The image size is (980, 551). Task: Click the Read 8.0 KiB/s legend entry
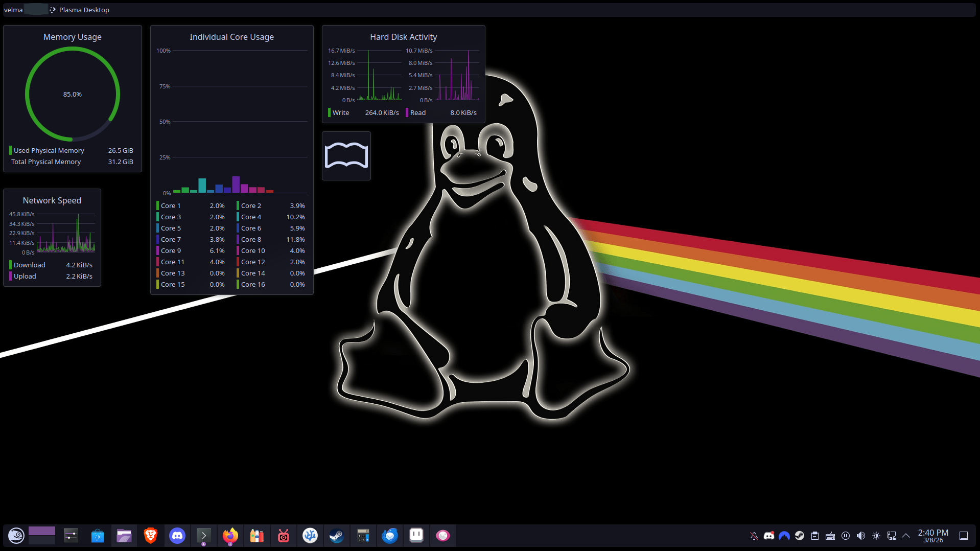[x=441, y=112]
